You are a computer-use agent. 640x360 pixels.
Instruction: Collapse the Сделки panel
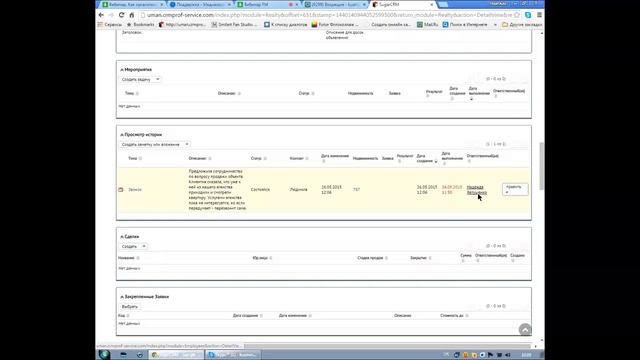pyautogui.click(x=122, y=237)
